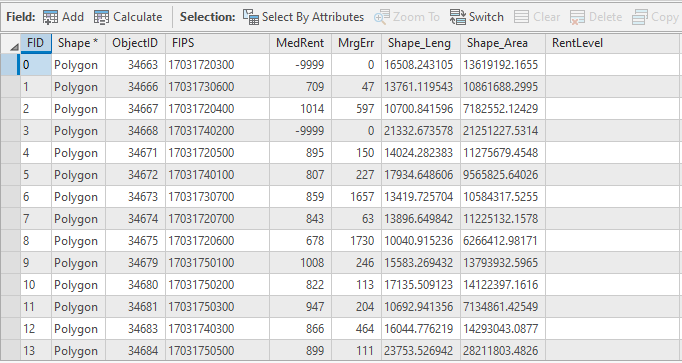
Task: Click the select-all corner of the table
Action: click(x=10, y=43)
